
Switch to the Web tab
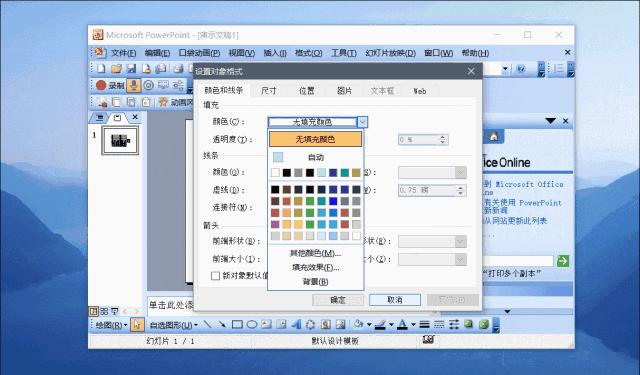click(x=420, y=91)
